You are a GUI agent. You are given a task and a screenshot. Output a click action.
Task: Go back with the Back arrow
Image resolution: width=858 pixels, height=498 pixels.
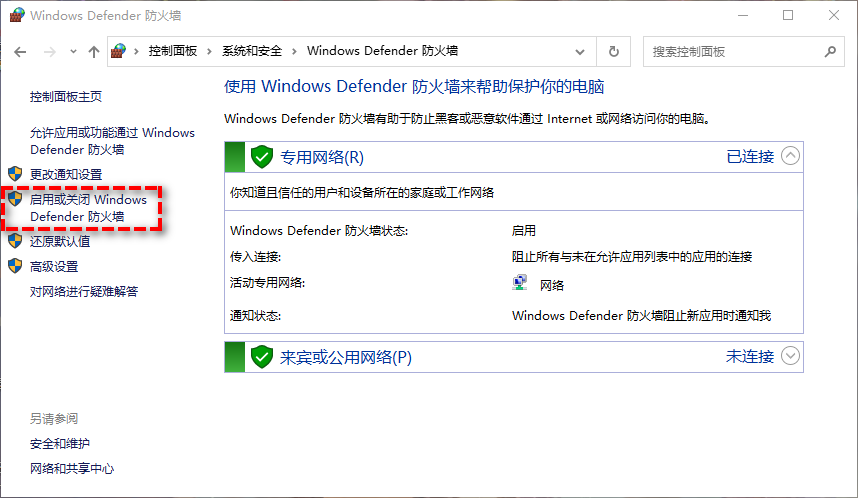[x=20, y=52]
